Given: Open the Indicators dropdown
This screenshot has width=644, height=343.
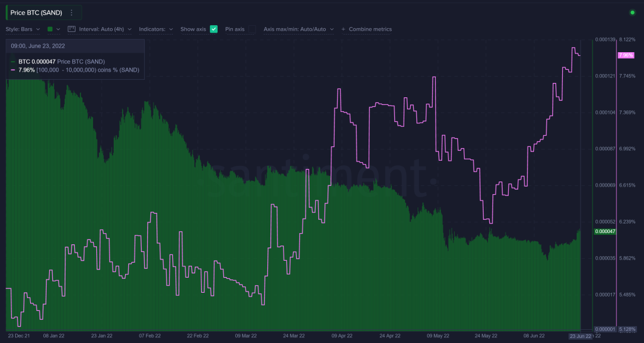Looking at the screenshot, I should click(156, 29).
